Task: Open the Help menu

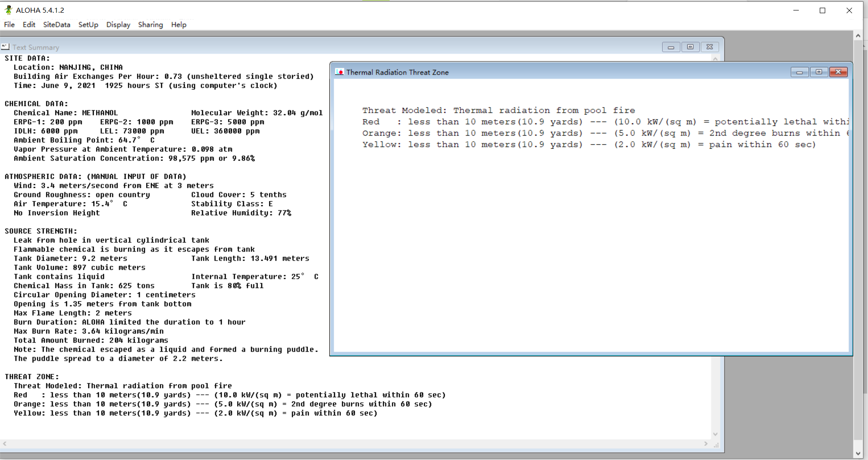Action: (179, 25)
